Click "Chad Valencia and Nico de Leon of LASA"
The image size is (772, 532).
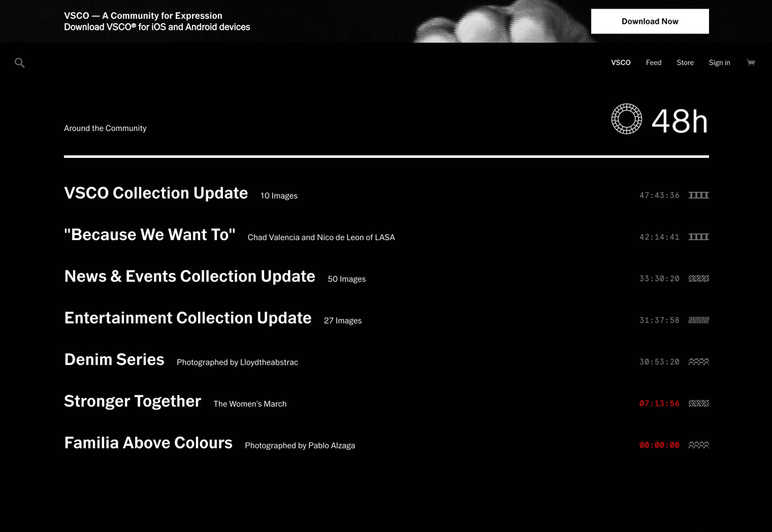pyautogui.click(x=321, y=238)
